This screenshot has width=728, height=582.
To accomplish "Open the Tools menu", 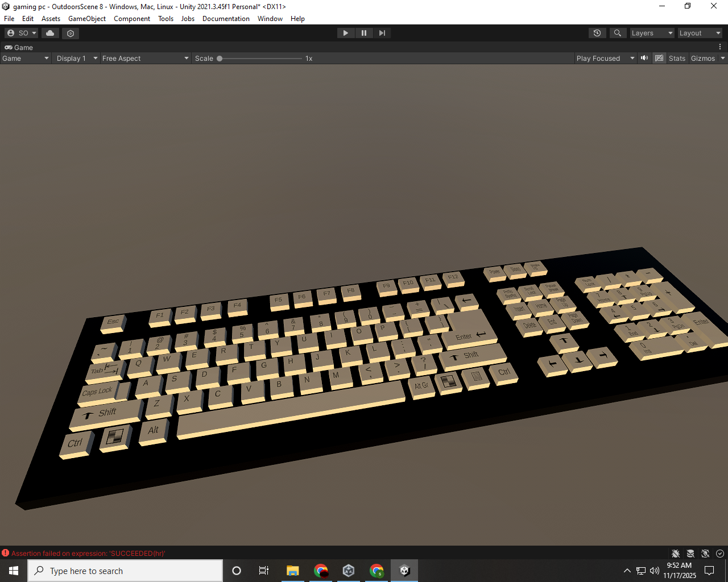I will point(166,18).
